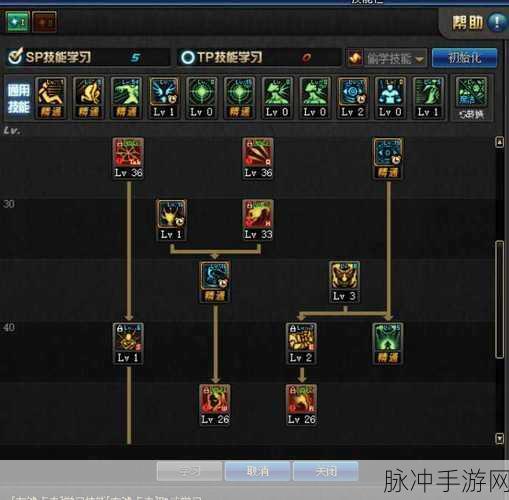Click the 切换 switch skill icon

point(471,98)
